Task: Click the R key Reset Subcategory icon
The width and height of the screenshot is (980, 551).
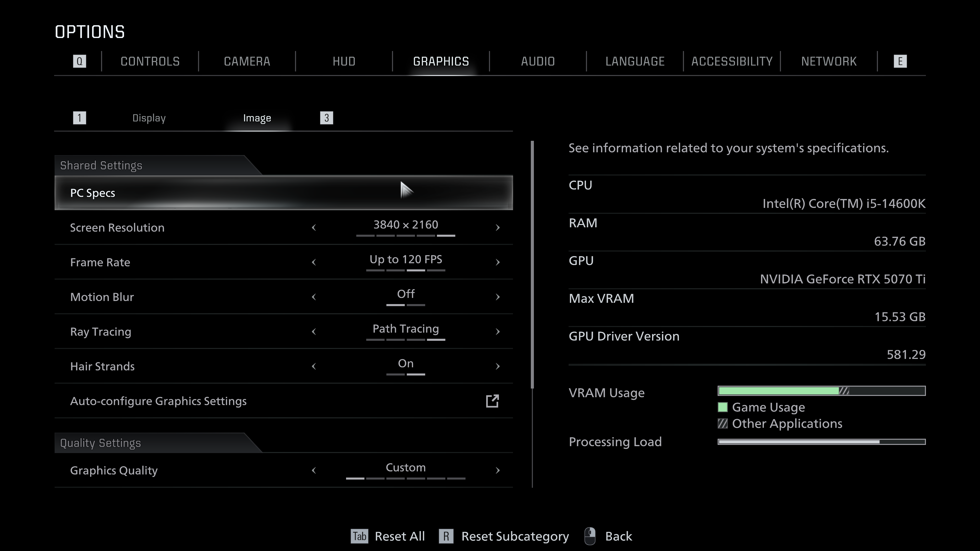Action: [x=446, y=536]
